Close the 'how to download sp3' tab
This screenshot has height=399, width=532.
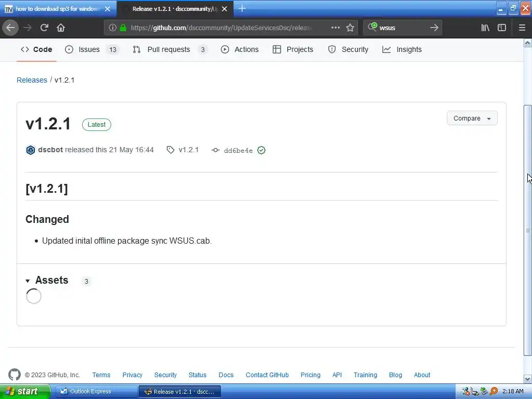coord(108,9)
